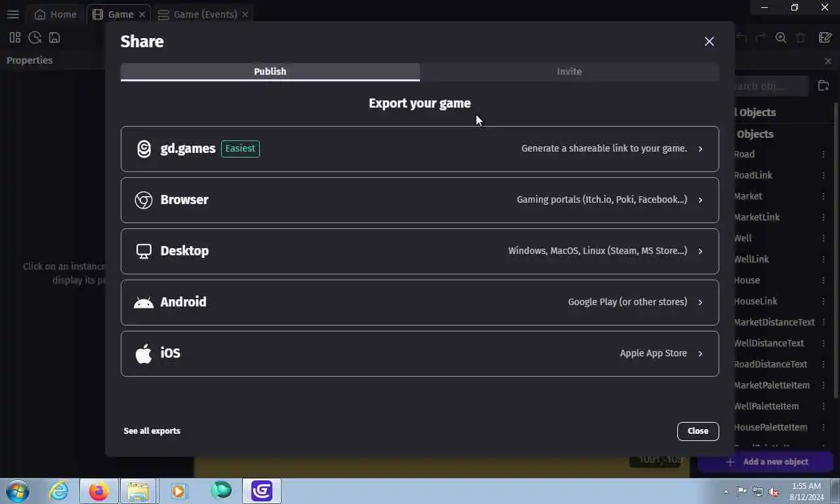Viewport: 840px width, 504px height.
Task: Click the edit scene properties icon
Action: (x=826, y=38)
